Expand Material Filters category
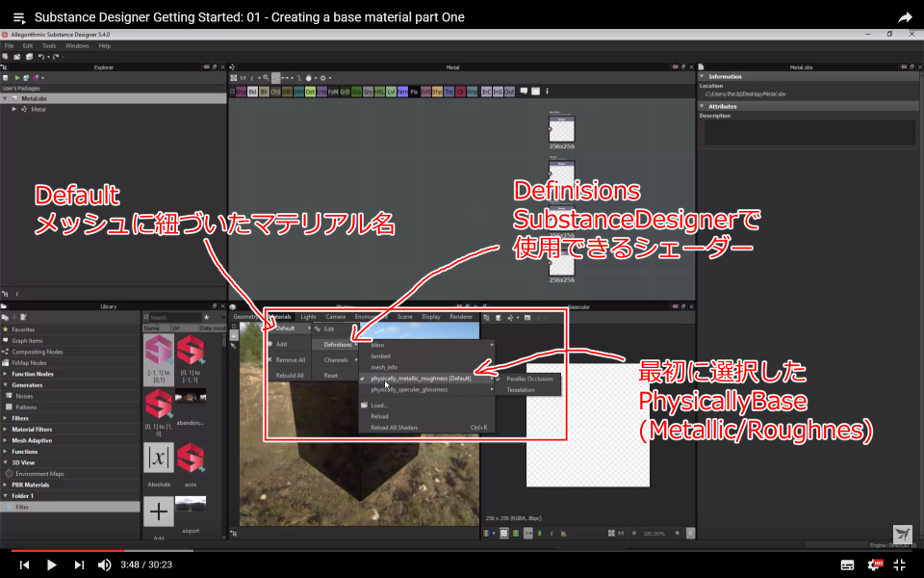This screenshot has width=924, height=578. (x=6, y=430)
